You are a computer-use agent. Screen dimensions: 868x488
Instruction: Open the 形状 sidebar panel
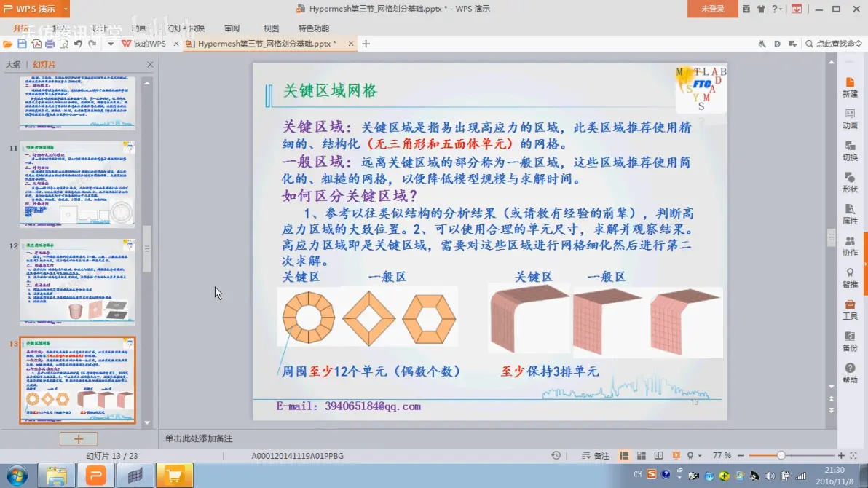point(850,183)
